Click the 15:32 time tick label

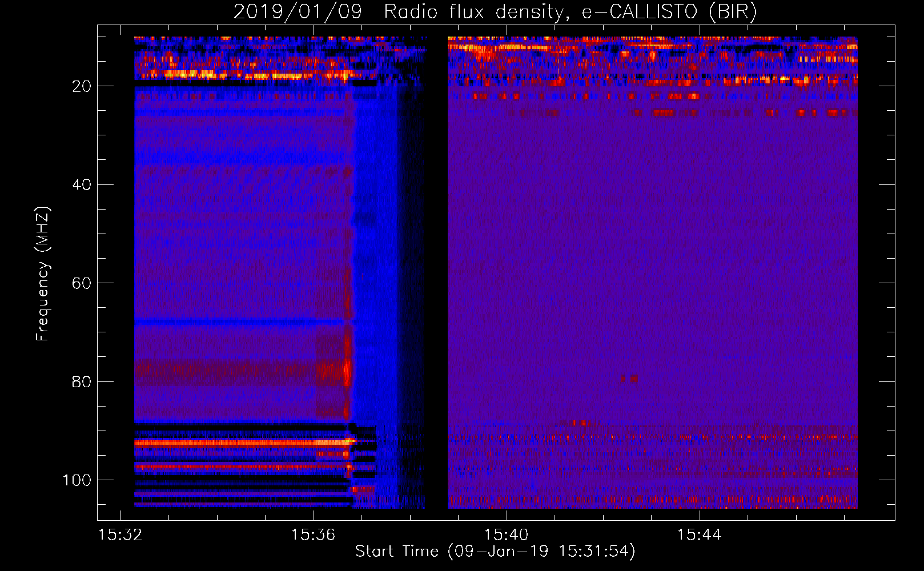pos(120,535)
